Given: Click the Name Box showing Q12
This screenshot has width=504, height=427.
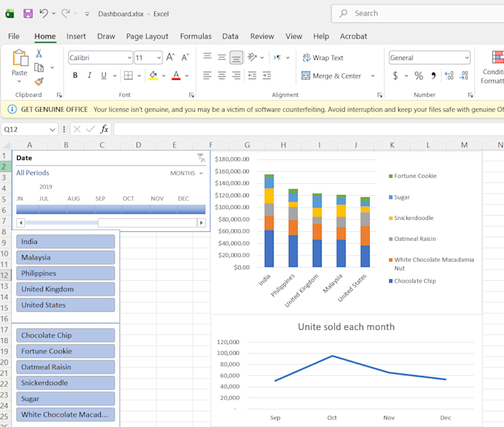Looking at the screenshot, I should (30, 129).
